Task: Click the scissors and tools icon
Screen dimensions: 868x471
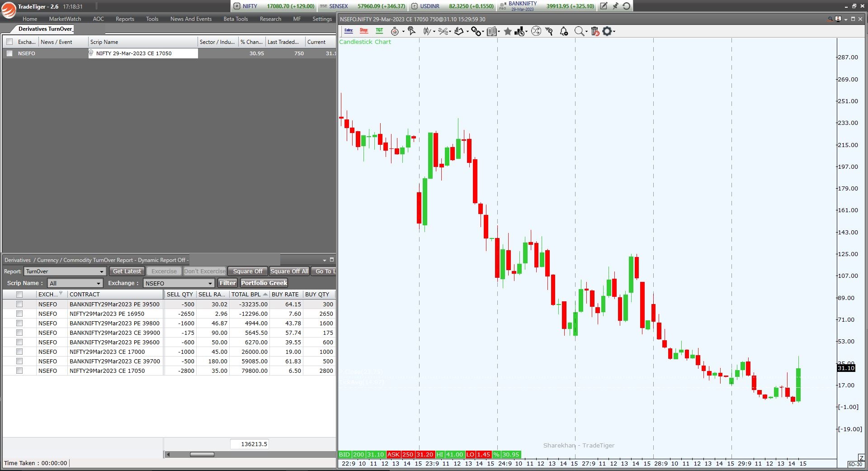Action: pyautogui.click(x=443, y=31)
